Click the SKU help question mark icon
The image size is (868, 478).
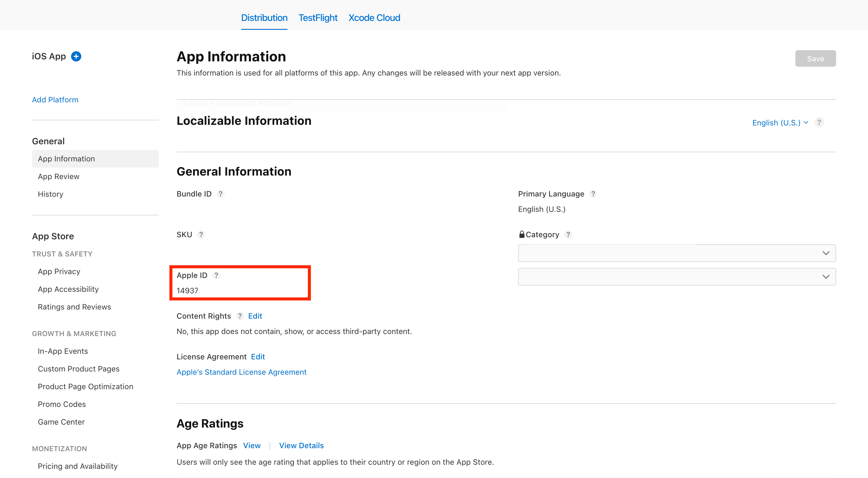[201, 235]
